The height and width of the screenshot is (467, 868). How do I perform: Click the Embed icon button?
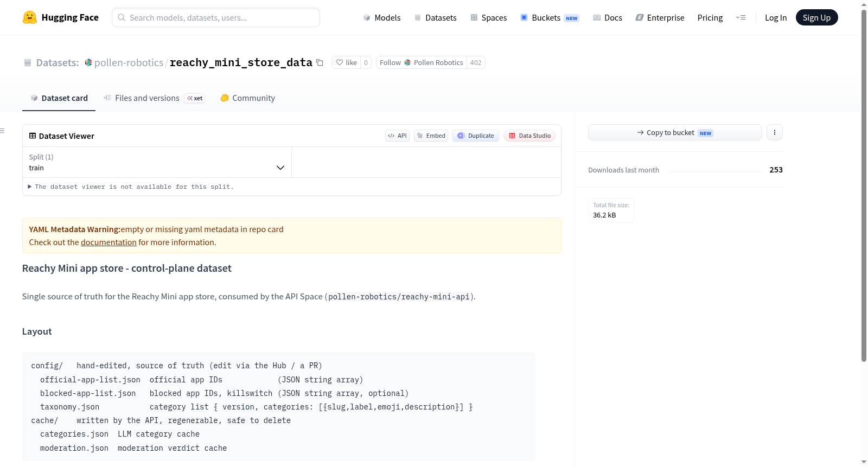(x=431, y=136)
